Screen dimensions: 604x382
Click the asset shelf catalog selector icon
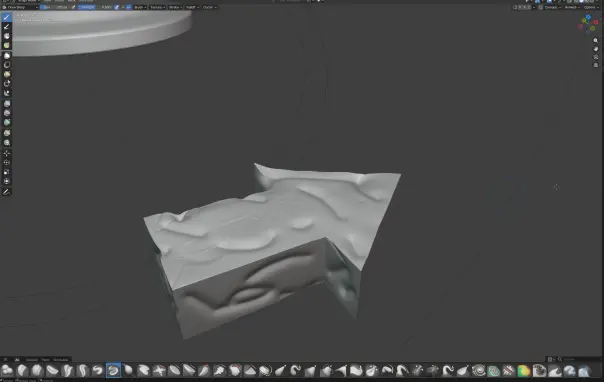(x=5, y=359)
